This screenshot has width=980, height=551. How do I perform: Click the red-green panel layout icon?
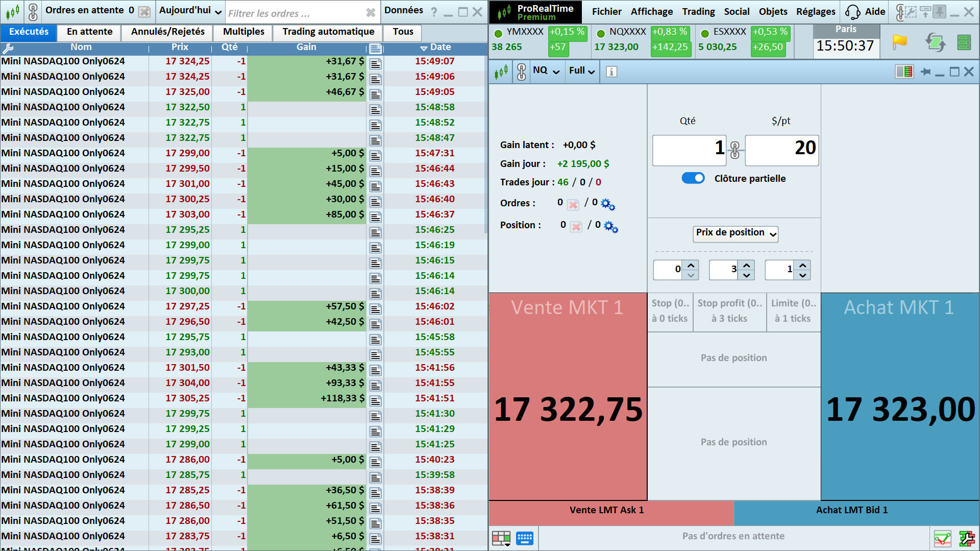point(904,71)
